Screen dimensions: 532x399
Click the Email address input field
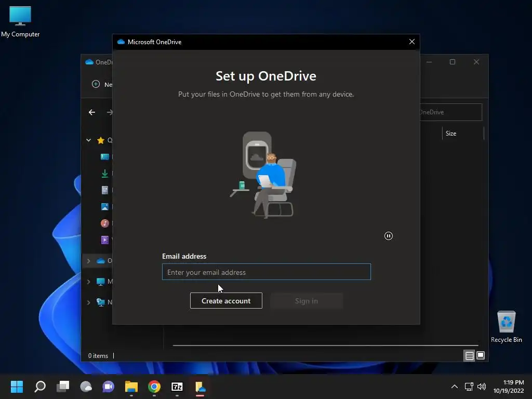[267, 272]
